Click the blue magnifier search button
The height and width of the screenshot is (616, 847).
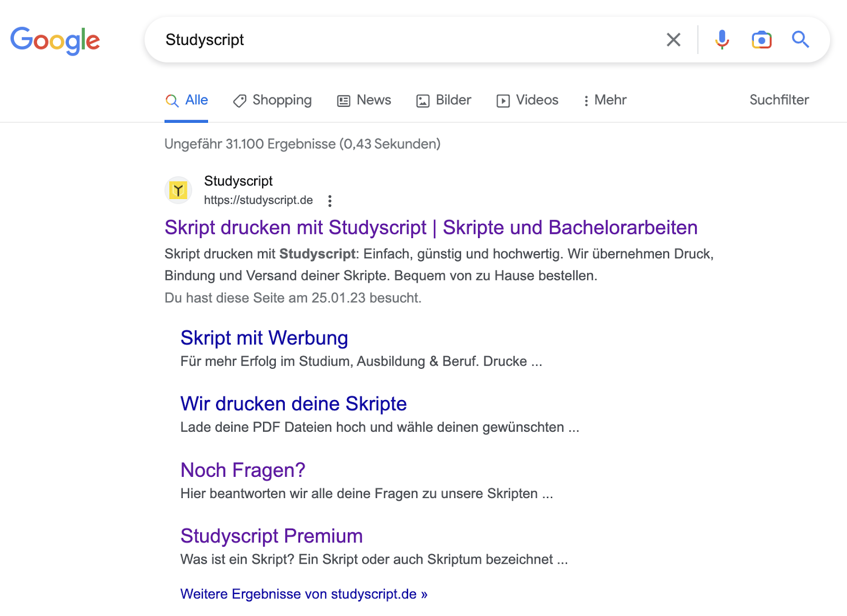point(800,40)
